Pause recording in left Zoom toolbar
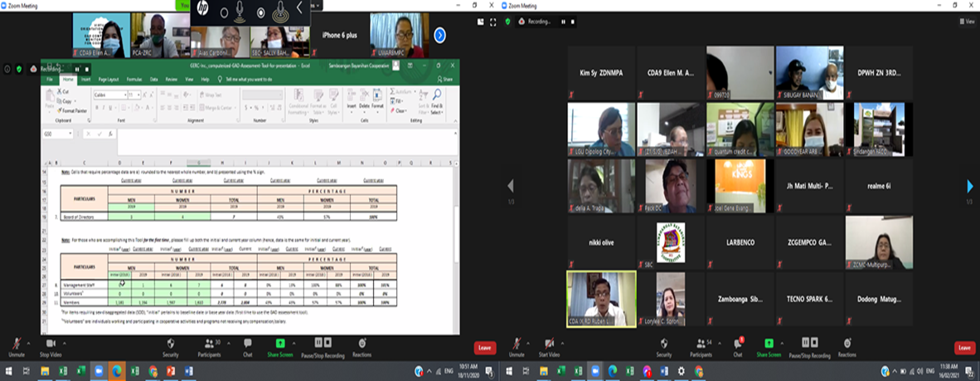The width and height of the screenshot is (980, 381). (318, 342)
